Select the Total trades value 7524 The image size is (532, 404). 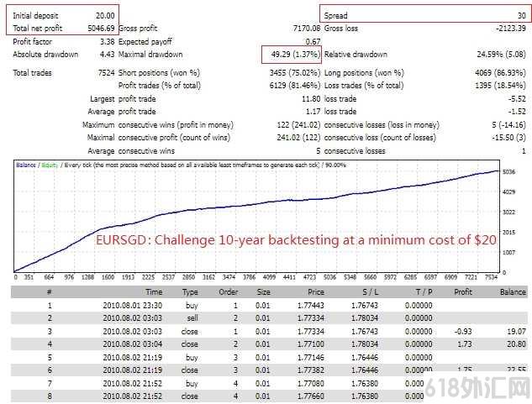pyautogui.click(x=106, y=72)
